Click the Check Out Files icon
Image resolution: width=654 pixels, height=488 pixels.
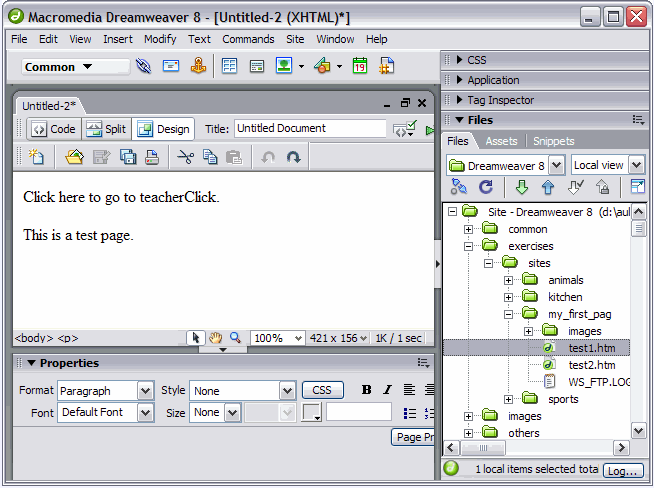(576, 187)
